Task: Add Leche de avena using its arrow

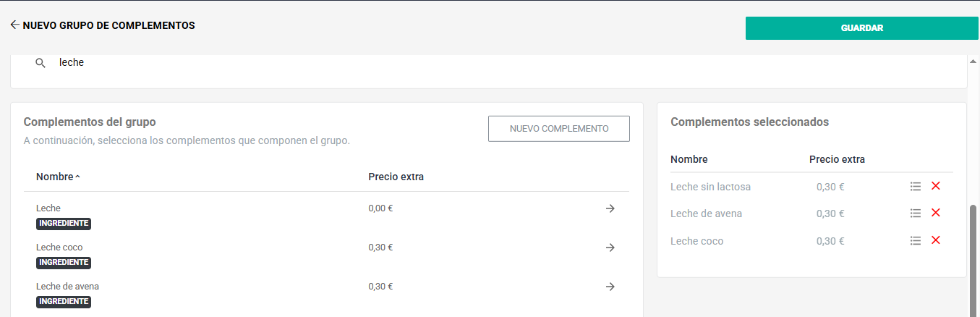Action: (610, 287)
